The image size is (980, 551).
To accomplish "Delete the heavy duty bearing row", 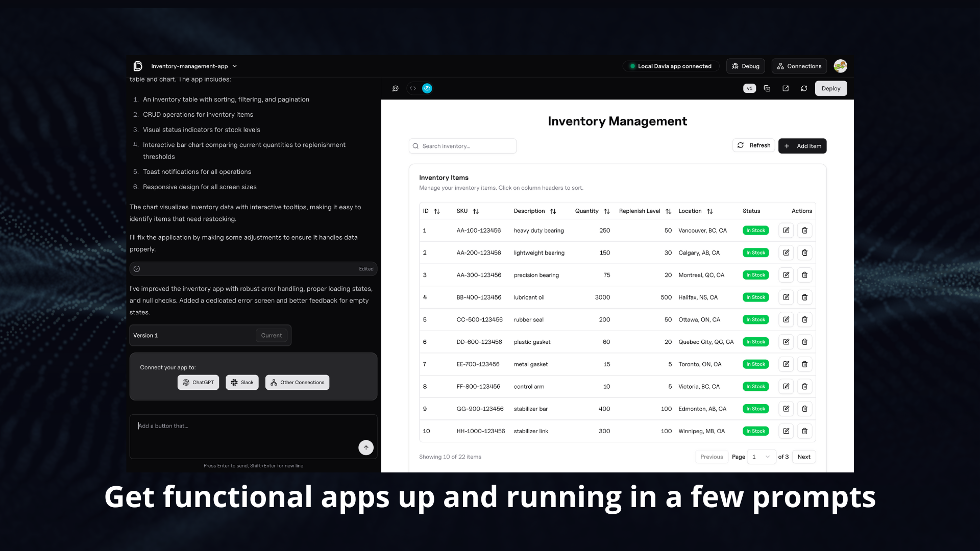I will click(x=804, y=231).
